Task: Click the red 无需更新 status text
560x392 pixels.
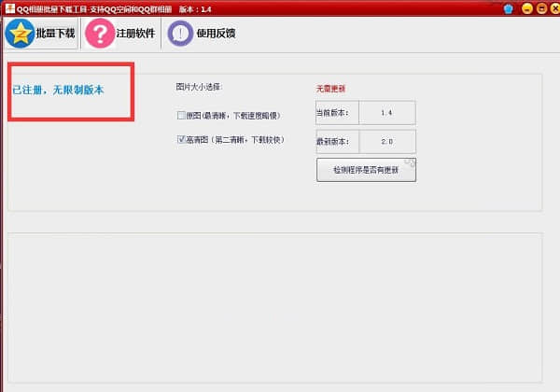Action: pyautogui.click(x=330, y=89)
